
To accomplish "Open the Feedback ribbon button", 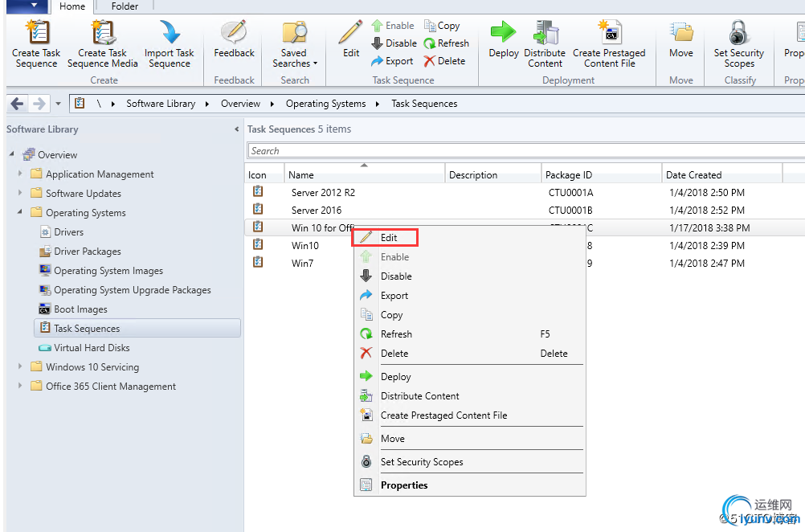I will [234, 39].
